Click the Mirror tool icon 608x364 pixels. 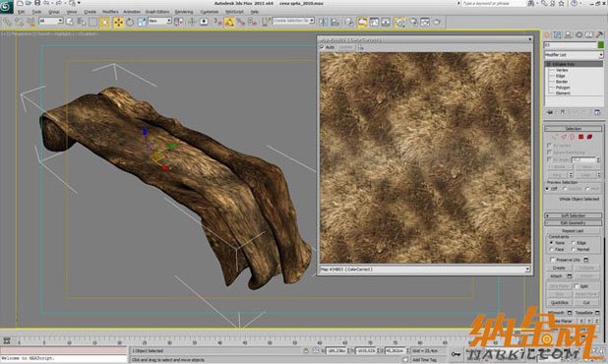[x=323, y=22]
